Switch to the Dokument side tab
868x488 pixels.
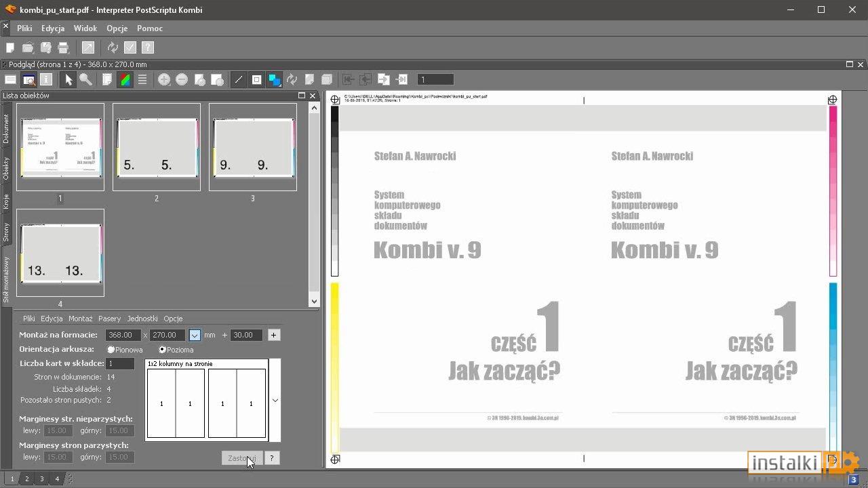[x=6, y=129]
